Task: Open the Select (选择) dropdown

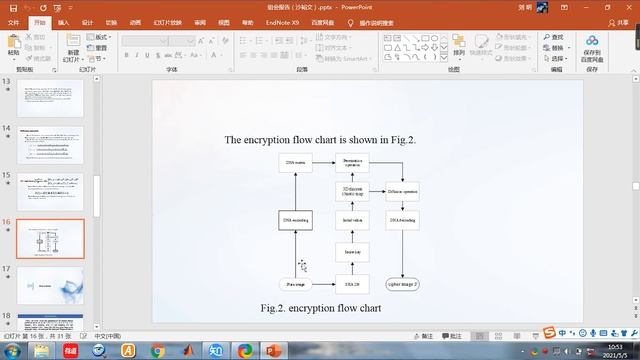Action: (x=557, y=58)
